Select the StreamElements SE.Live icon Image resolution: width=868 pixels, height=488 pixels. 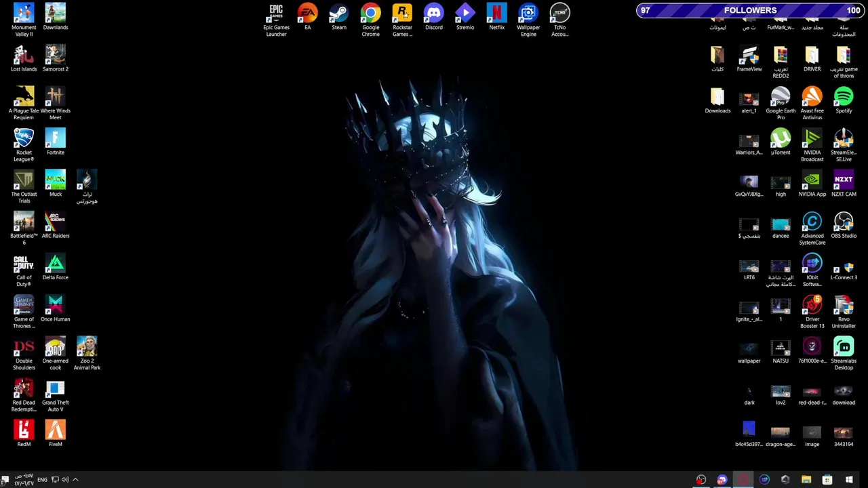coord(844,145)
